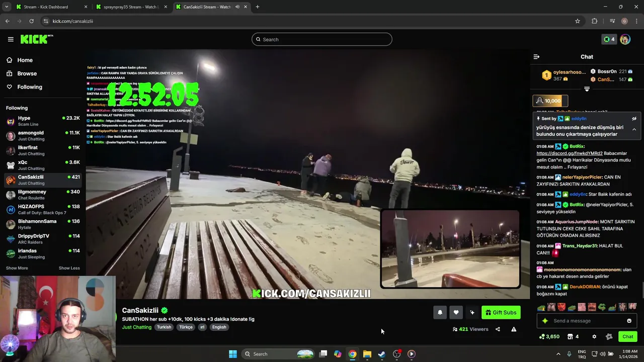Select the English tag

(x=219, y=327)
